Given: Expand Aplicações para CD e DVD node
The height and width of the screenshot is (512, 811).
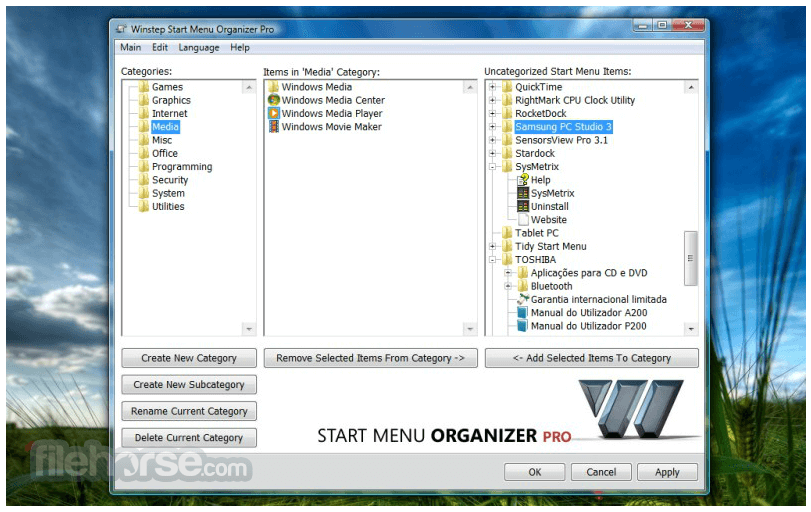Looking at the screenshot, I should (508, 273).
